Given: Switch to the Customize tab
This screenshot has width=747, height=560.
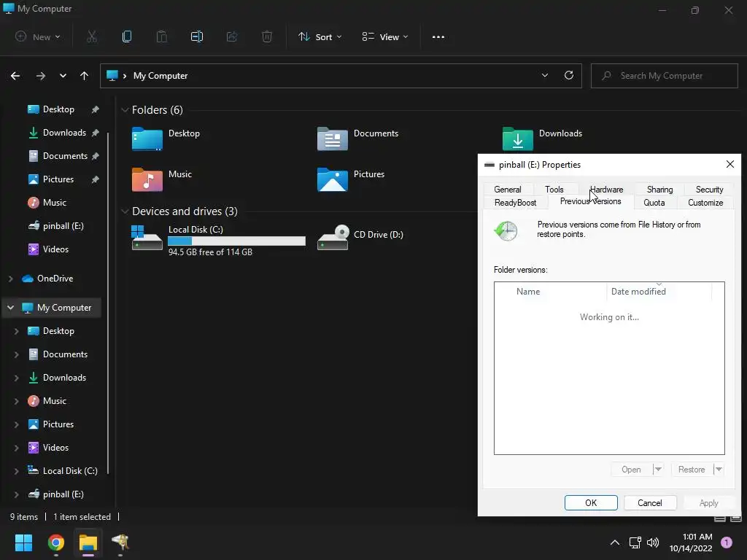Looking at the screenshot, I should pos(705,203).
